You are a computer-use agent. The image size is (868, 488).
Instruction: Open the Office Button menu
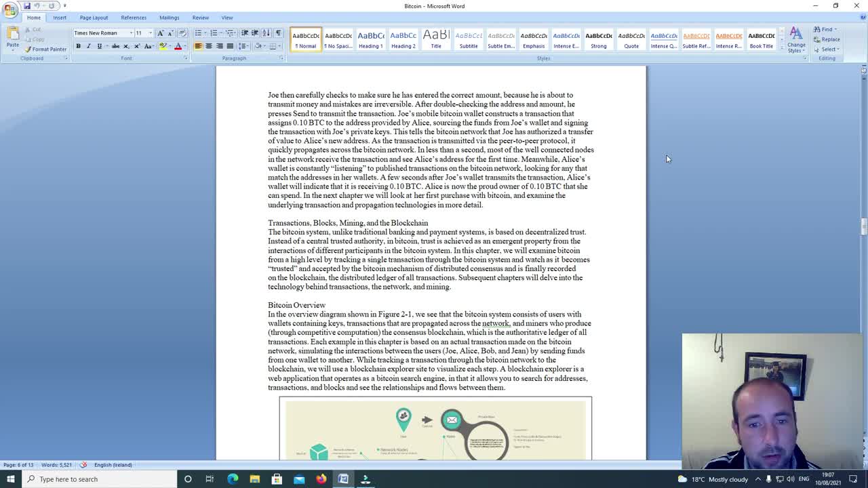click(9, 9)
